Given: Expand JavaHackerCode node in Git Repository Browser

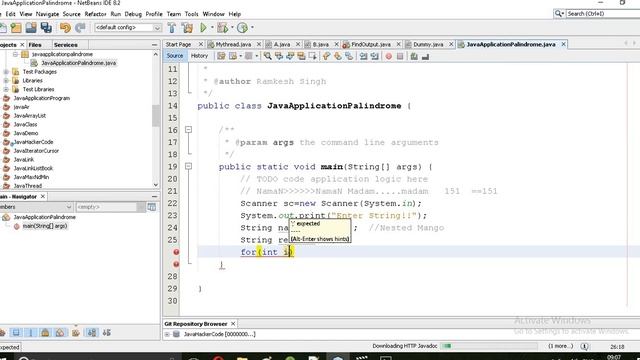Looking at the screenshot, I should (x=167, y=334).
